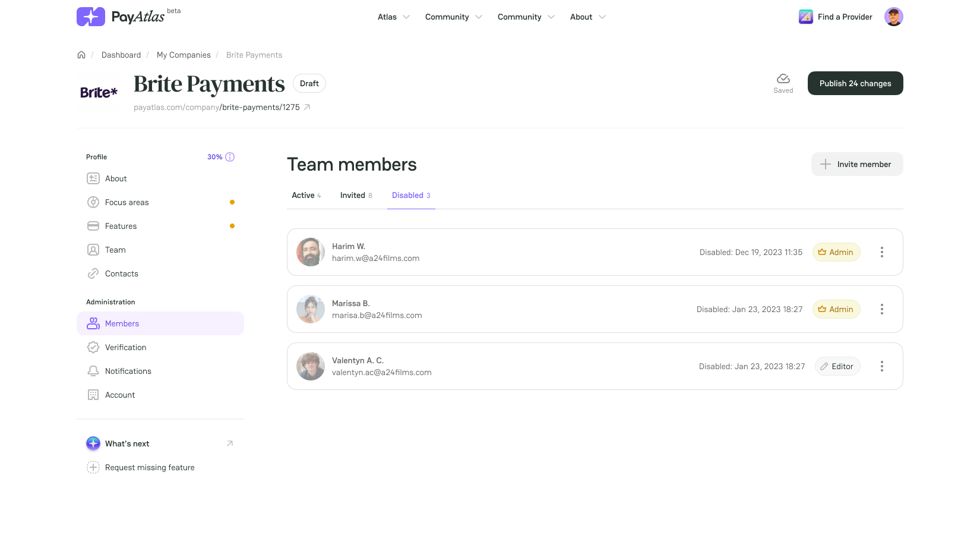Click the Members sidebar item
This screenshot has width=980, height=535.
click(160, 323)
